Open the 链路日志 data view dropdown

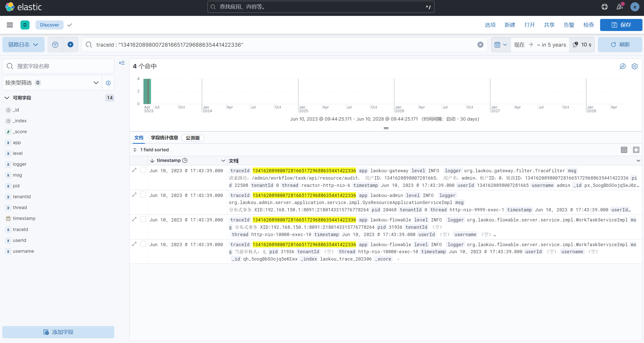pyautogui.click(x=23, y=45)
